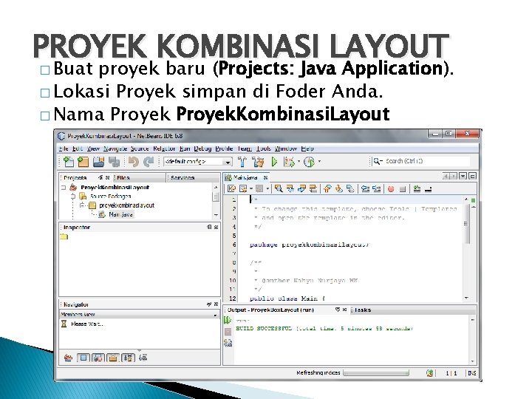Open the Refactor menu
532x399 pixels.
pos(164,149)
